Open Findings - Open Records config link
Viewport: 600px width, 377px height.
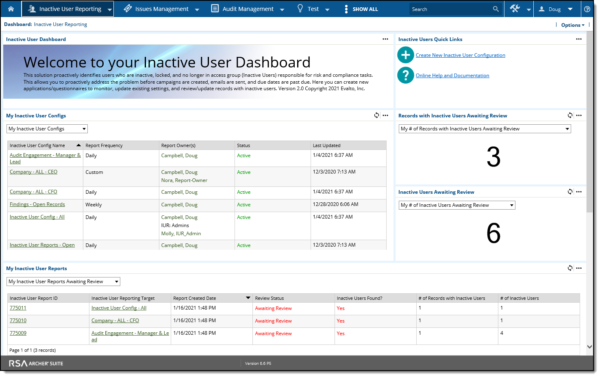tap(37, 204)
